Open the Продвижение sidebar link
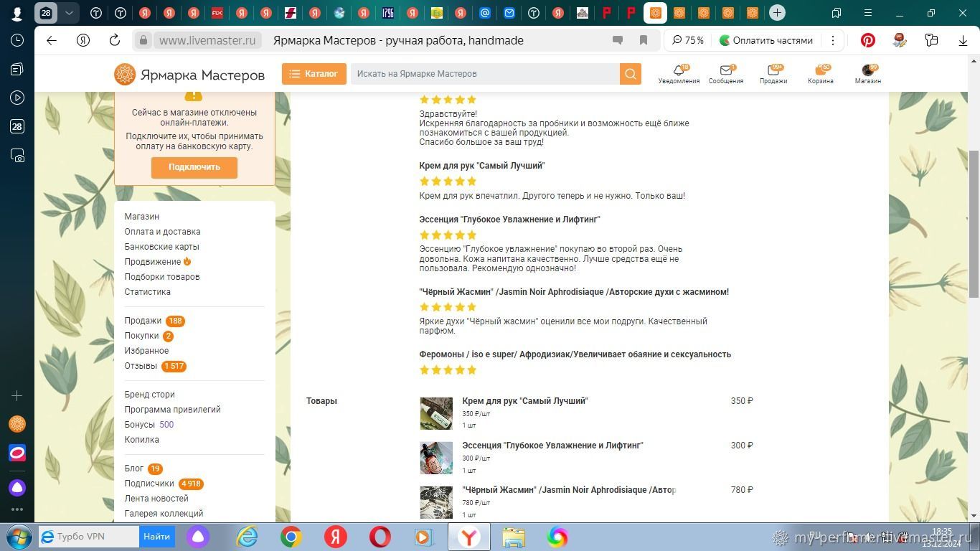The image size is (980, 551). point(153,262)
